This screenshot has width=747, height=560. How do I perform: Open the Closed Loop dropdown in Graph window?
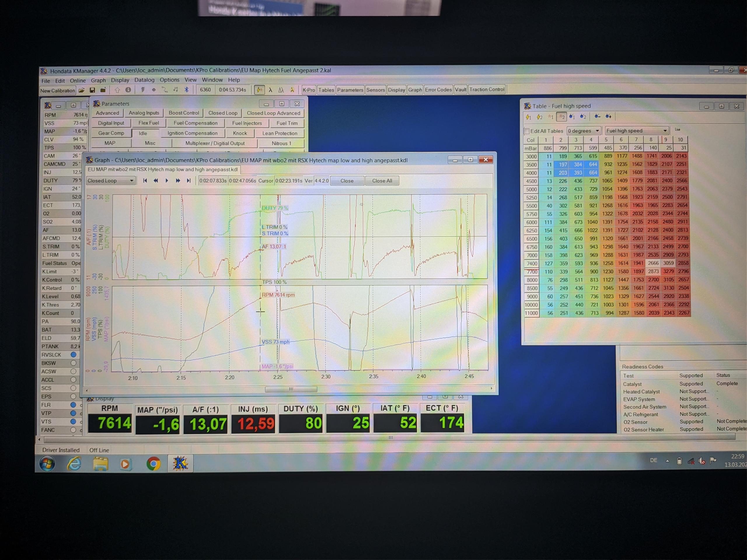tap(111, 181)
